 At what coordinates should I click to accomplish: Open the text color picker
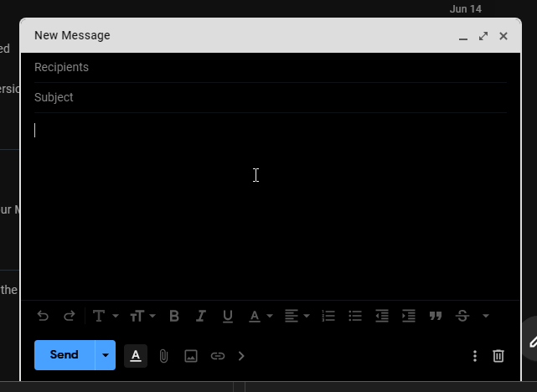[x=261, y=316]
